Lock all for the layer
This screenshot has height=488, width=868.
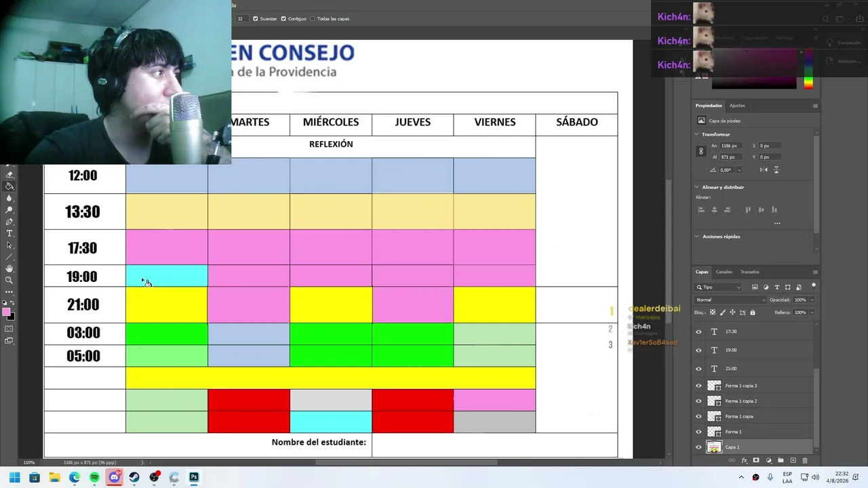pos(753,312)
